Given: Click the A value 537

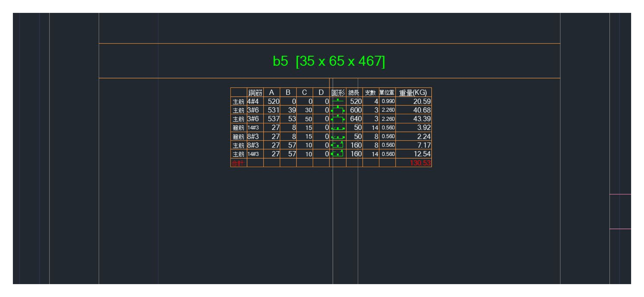Looking at the screenshot, I should coord(273,119).
